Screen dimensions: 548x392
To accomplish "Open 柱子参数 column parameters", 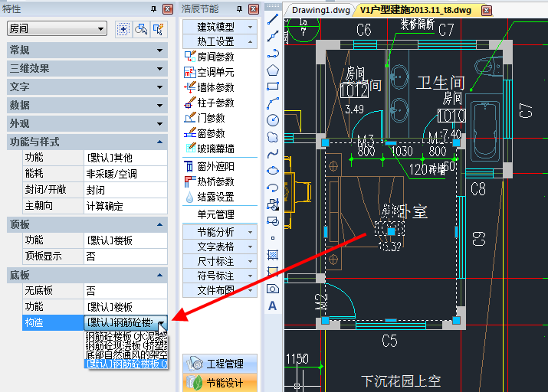I will 209,103.
